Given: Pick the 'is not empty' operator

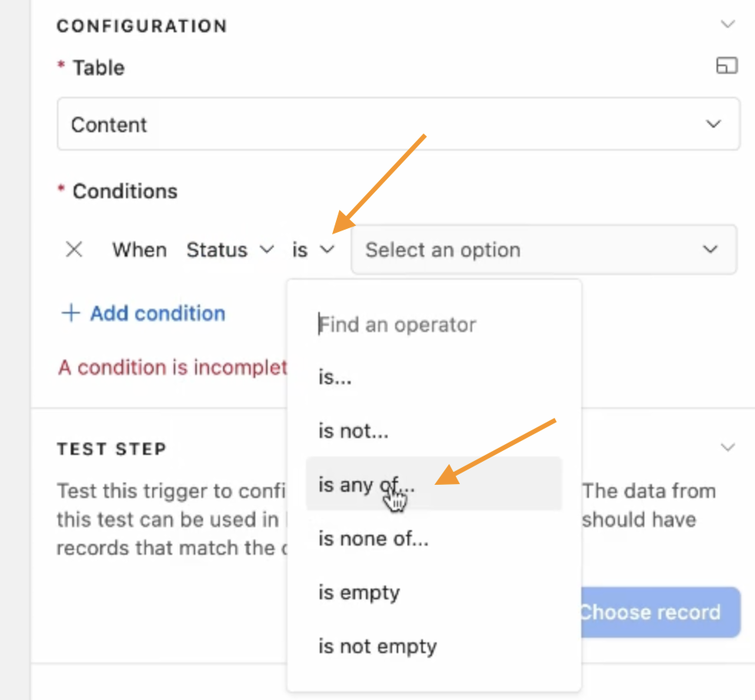Looking at the screenshot, I should point(377,646).
